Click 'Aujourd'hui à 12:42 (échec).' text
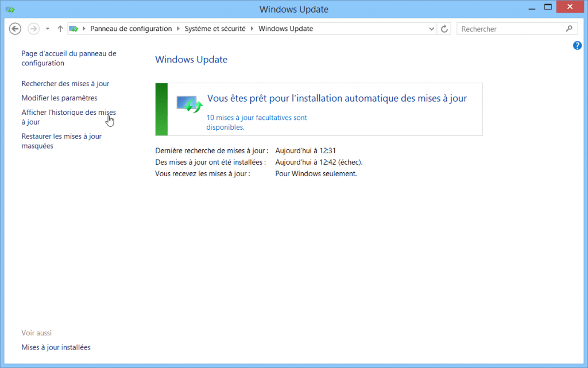Image resolution: width=588 pixels, height=368 pixels. (319, 162)
